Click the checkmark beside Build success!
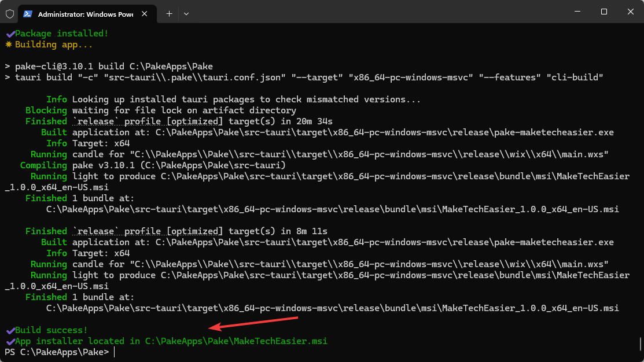The height and width of the screenshot is (362, 644). (x=10, y=330)
